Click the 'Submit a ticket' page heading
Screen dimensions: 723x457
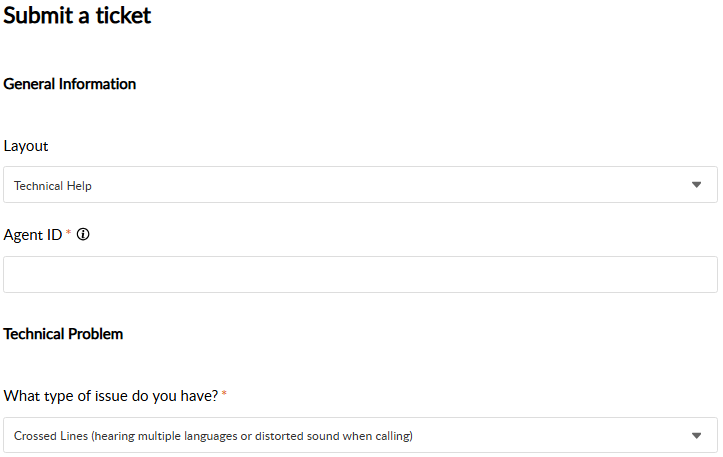(x=77, y=15)
